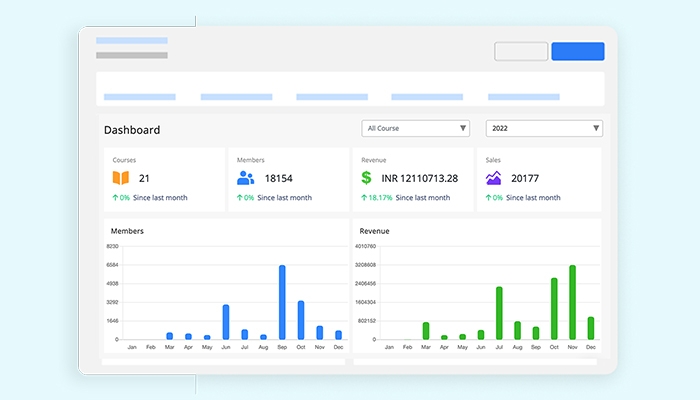Click the purple chart icon in Sales card
The height and width of the screenshot is (400, 700).
pyautogui.click(x=493, y=178)
